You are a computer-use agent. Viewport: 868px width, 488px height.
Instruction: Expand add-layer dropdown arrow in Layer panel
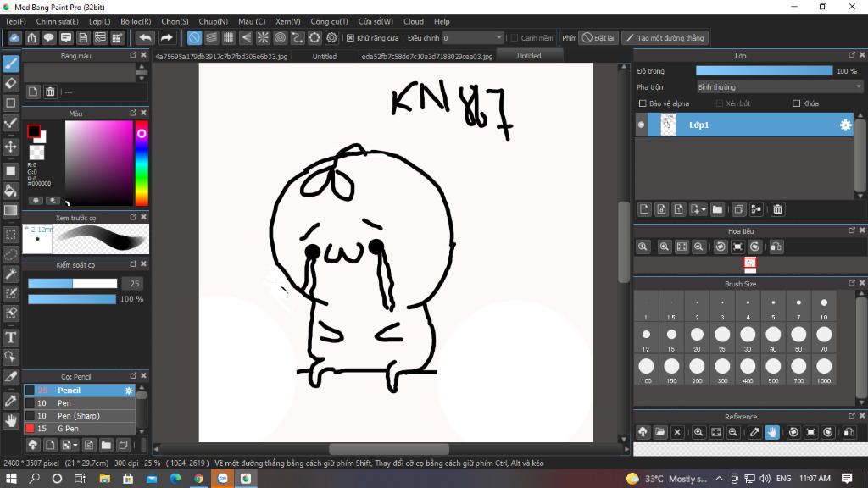coord(704,210)
